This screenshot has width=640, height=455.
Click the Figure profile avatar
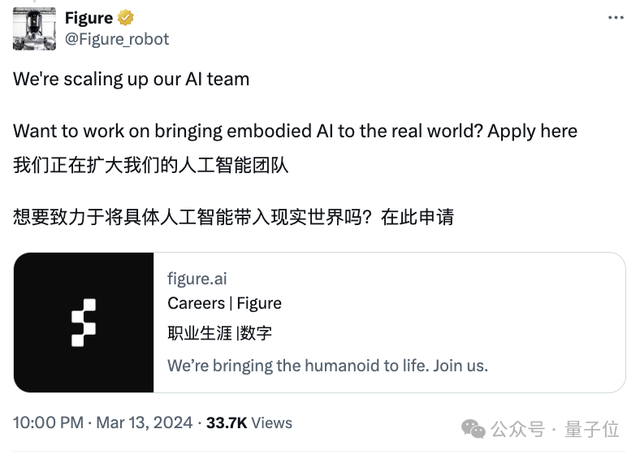33,28
